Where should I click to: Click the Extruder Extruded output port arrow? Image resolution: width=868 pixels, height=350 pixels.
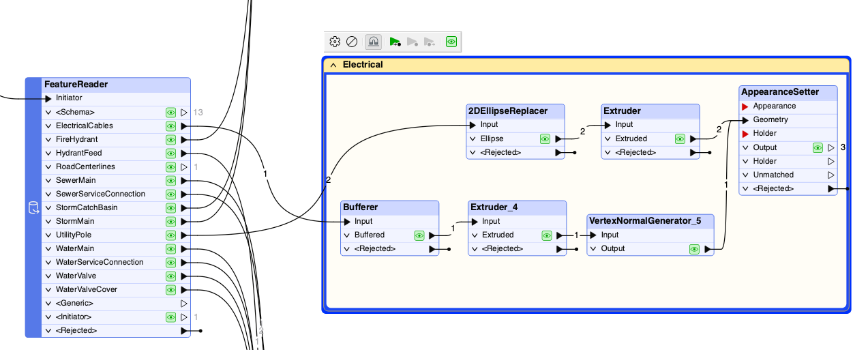click(x=694, y=138)
